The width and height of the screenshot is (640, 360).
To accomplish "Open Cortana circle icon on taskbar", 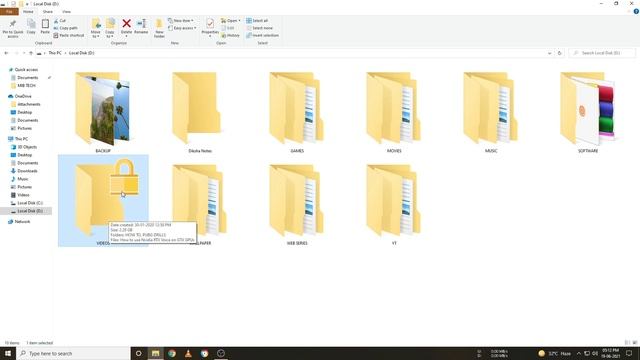I will pyautogui.click(x=138, y=353).
